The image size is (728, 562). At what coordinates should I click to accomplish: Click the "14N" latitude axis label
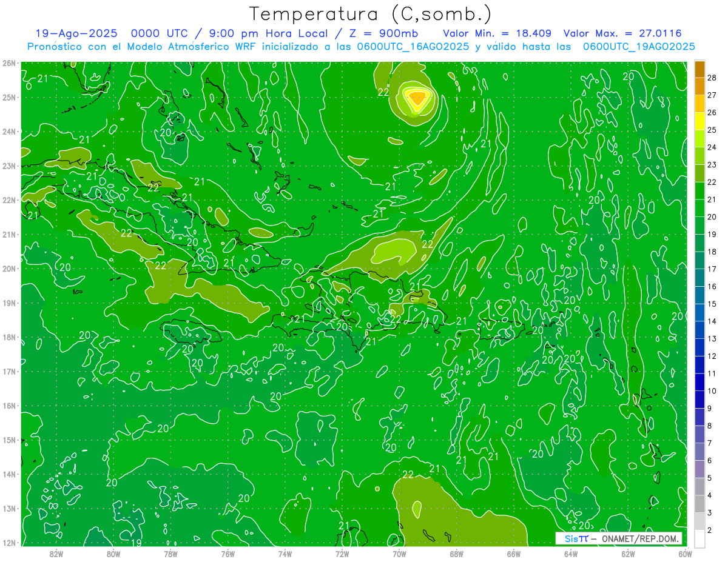tap(8, 474)
